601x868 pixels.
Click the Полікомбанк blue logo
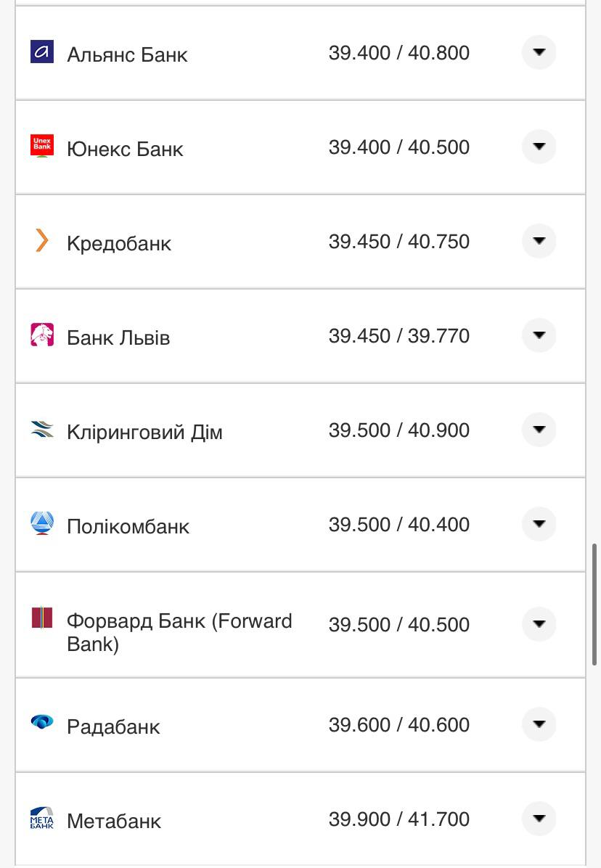pos(42,523)
